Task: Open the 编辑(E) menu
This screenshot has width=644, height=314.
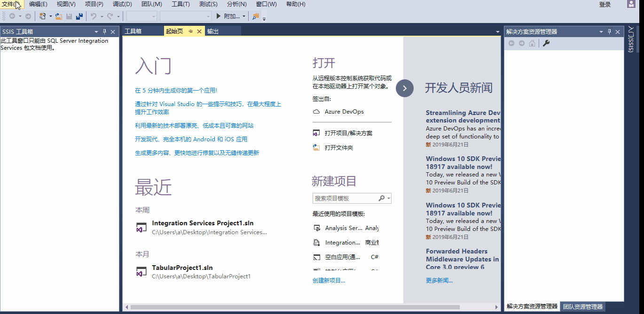Action: pyautogui.click(x=38, y=4)
